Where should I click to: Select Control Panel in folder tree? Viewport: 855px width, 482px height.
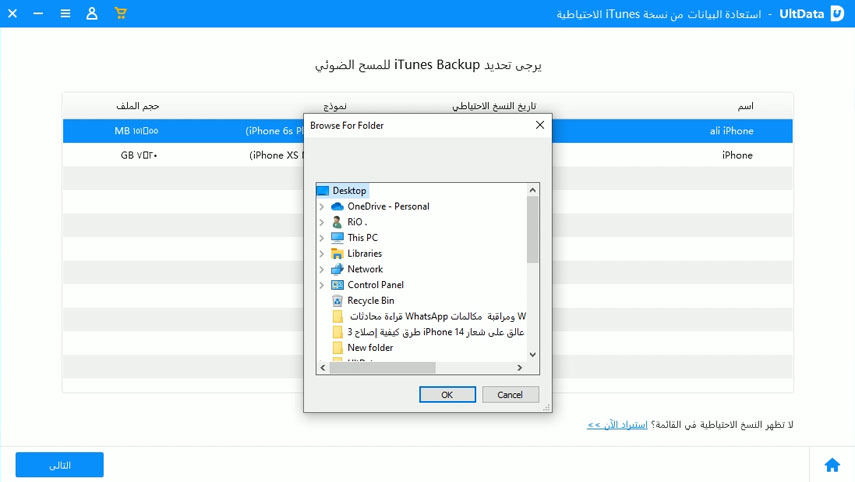coord(375,285)
